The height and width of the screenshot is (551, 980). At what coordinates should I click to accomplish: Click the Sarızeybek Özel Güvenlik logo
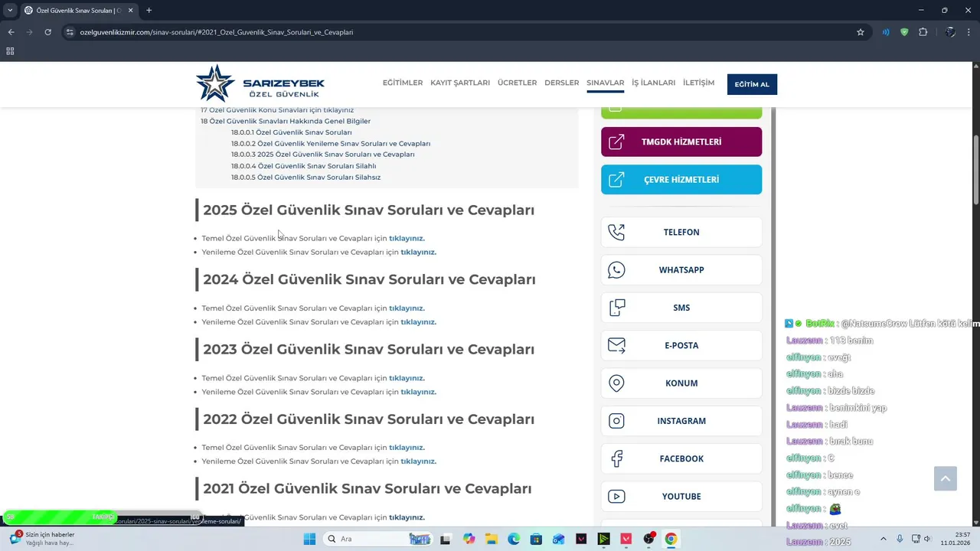click(260, 83)
